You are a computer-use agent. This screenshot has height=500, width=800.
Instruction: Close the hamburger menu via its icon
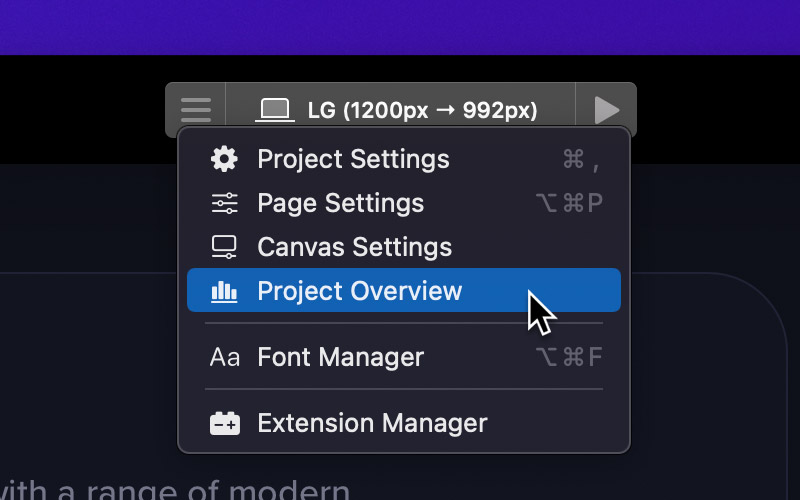pyautogui.click(x=196, y=110)
